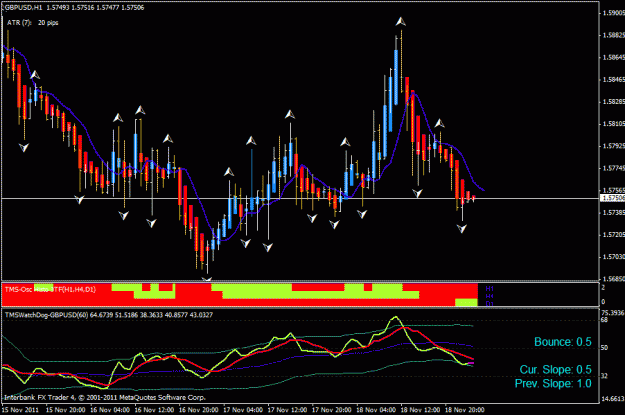Click the 1.57385 price axis label
Image resolution: width=625 pixels, height=415 pixels.
pyautogui.click(x=613, y=213)
